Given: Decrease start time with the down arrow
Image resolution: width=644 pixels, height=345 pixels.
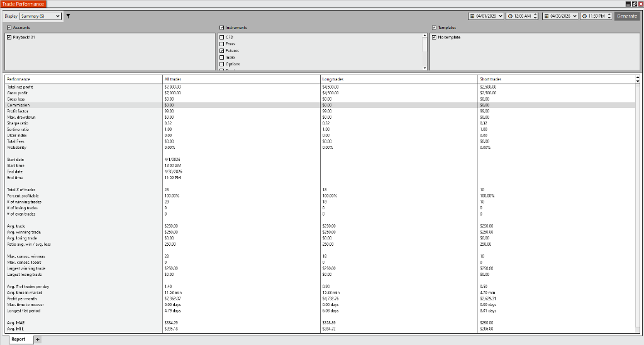Looking at the screenshot, I should pyautogui.click(x=535, y=18).
